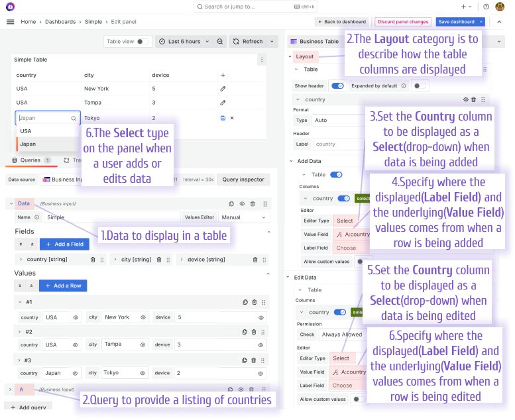
Task: Click the help question mark icon
Action: (486, 6)
